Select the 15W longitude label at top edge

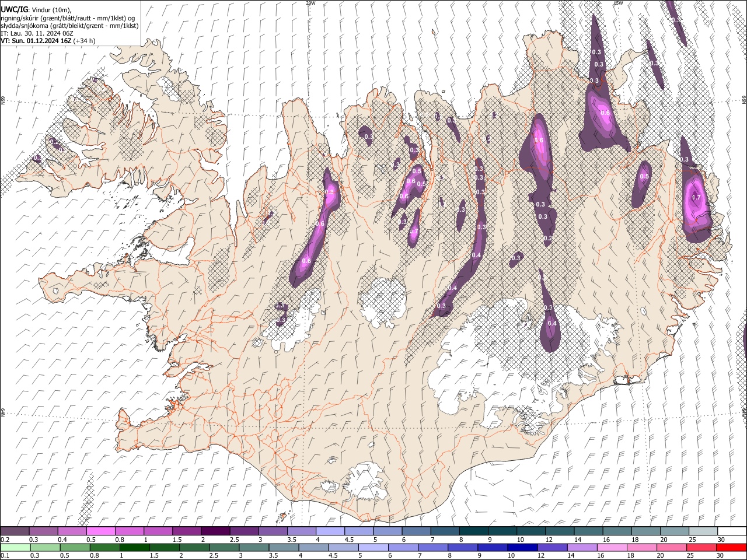pyautogui.click(x=618, y=3)
